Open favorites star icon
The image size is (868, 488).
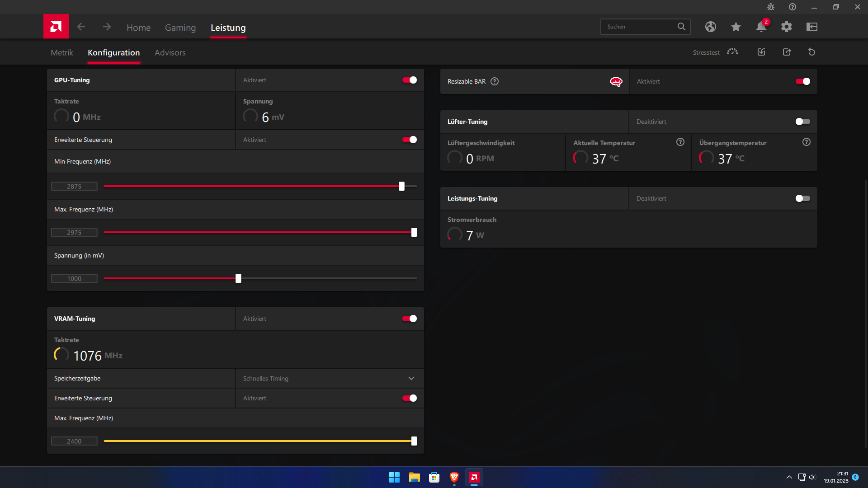click(x=736, y=27)
